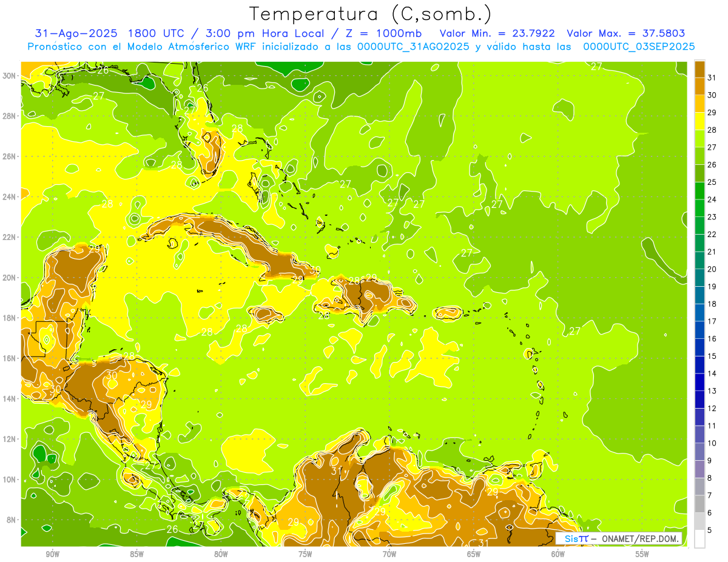Click the legend swatch between 15 and 16

(x=699, y=347)
